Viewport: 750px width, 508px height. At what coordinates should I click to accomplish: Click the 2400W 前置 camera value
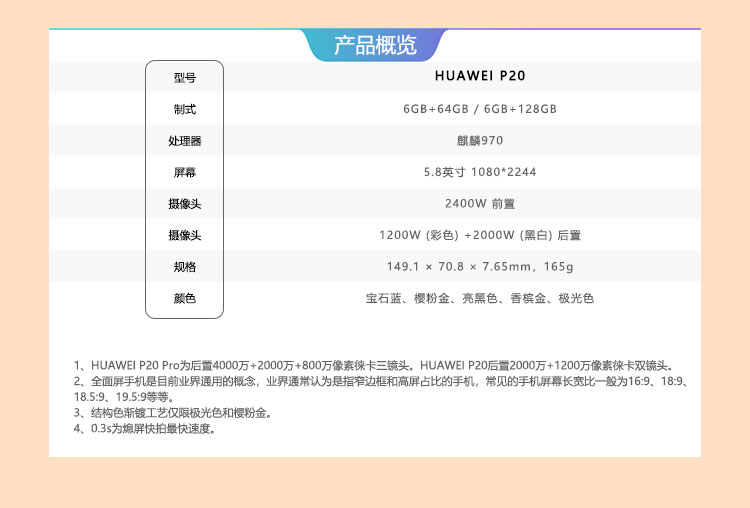click(x=480, y=204)
